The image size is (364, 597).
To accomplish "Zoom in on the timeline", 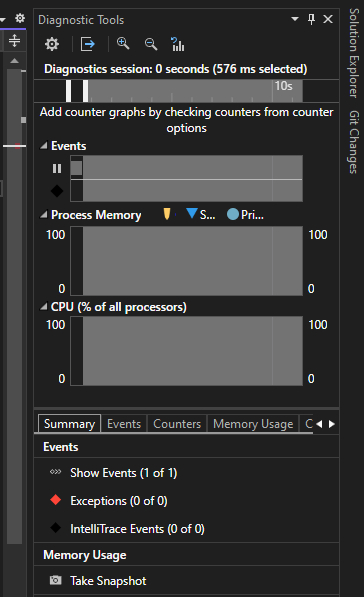I will (123, 44).
